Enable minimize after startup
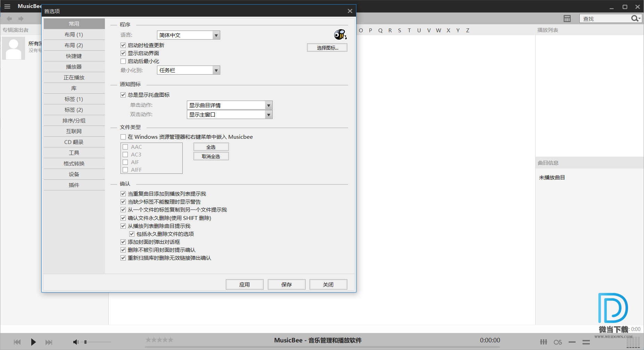The width and height of the screenshot is (644, 350). (x=123, y=61)
